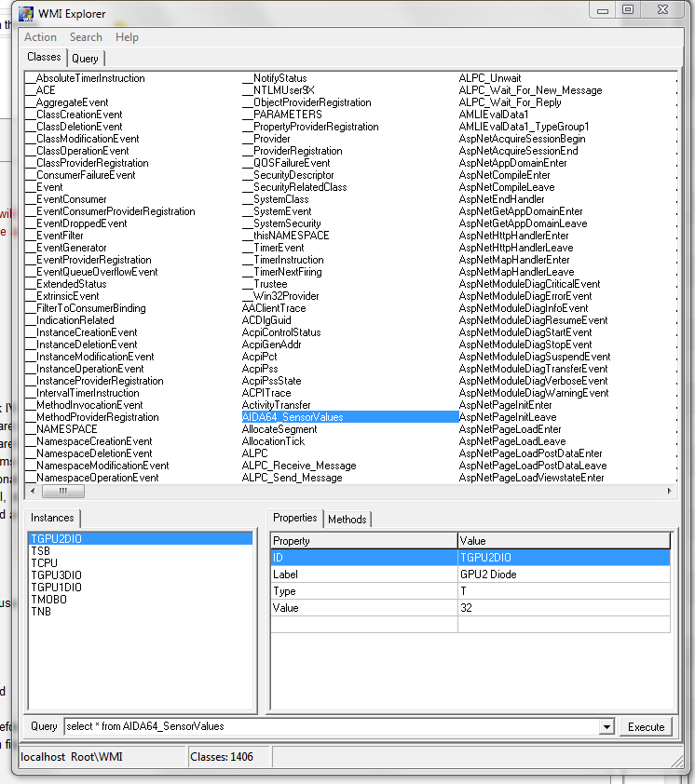Select the TSB instance
The image size is (695, 784).
41,551
